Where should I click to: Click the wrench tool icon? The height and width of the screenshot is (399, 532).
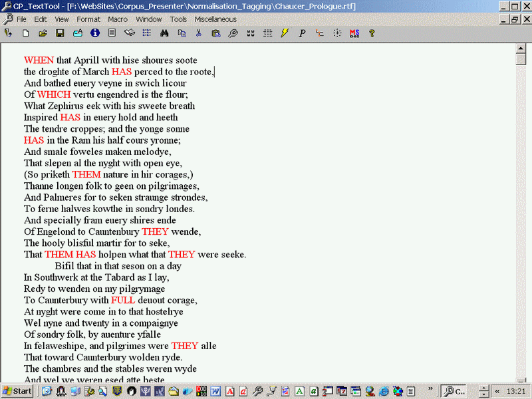coord(233,33)
